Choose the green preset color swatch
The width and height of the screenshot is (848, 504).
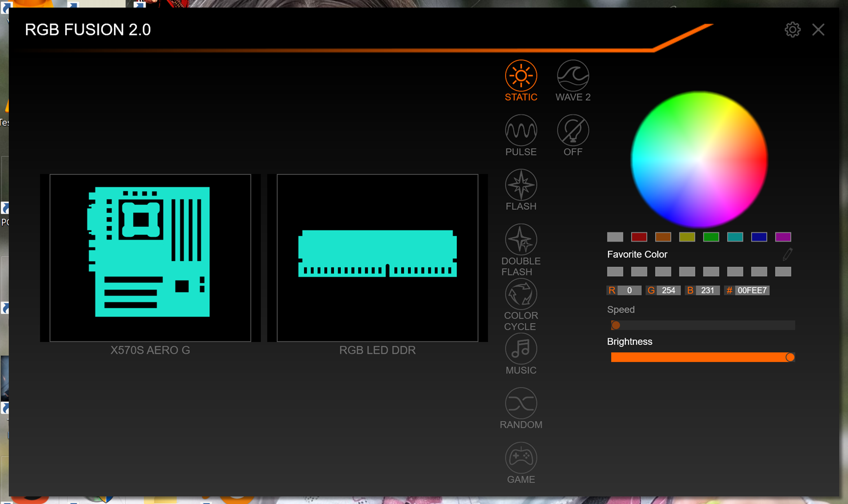pyautogui.click(x=711, y=237)
